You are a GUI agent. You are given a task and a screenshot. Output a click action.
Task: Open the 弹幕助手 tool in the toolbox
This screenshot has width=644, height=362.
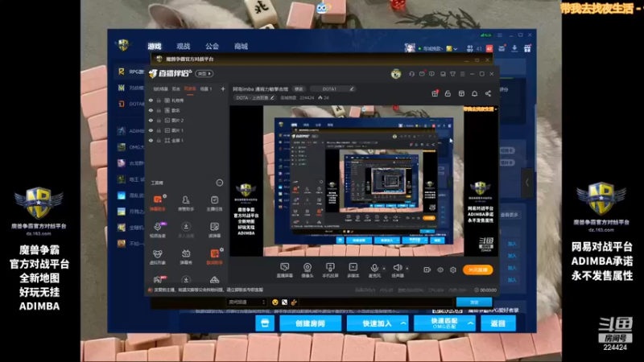tap(157, 203)
